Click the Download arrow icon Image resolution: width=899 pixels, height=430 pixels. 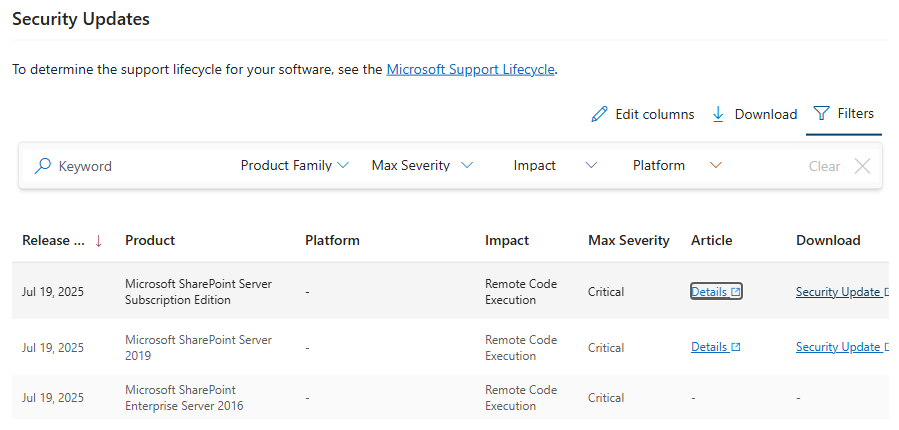(718, 114)
